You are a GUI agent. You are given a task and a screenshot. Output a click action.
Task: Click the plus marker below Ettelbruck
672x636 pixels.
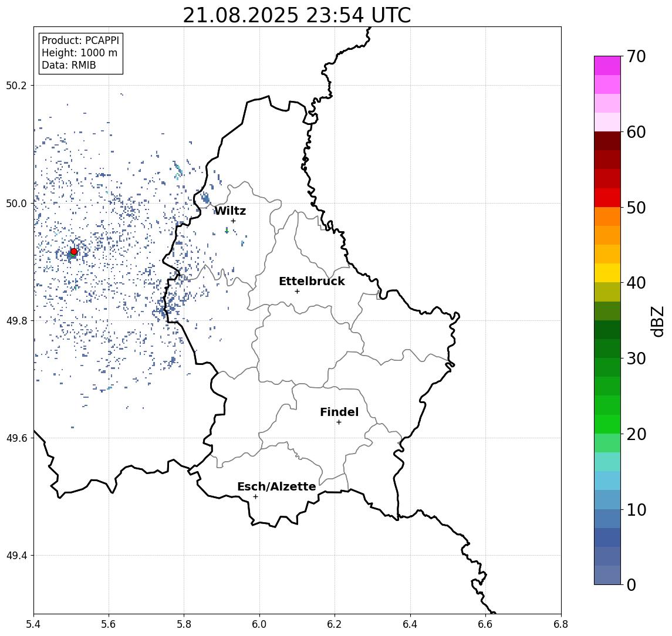pos(297,292)
